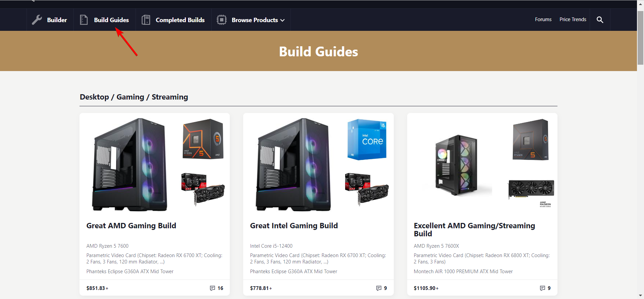Click comment icon on Great AMD Gaming Build
644x299 pixels.
coord(212,288)
